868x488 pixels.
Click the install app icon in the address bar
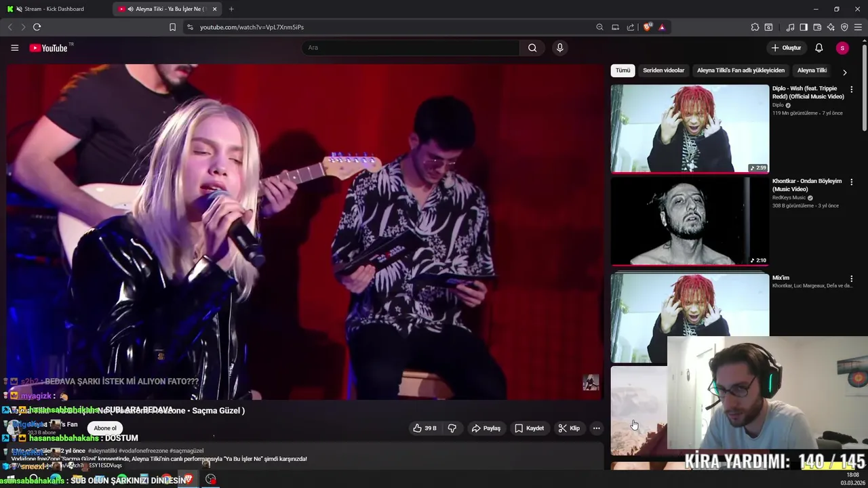point(615,27)
